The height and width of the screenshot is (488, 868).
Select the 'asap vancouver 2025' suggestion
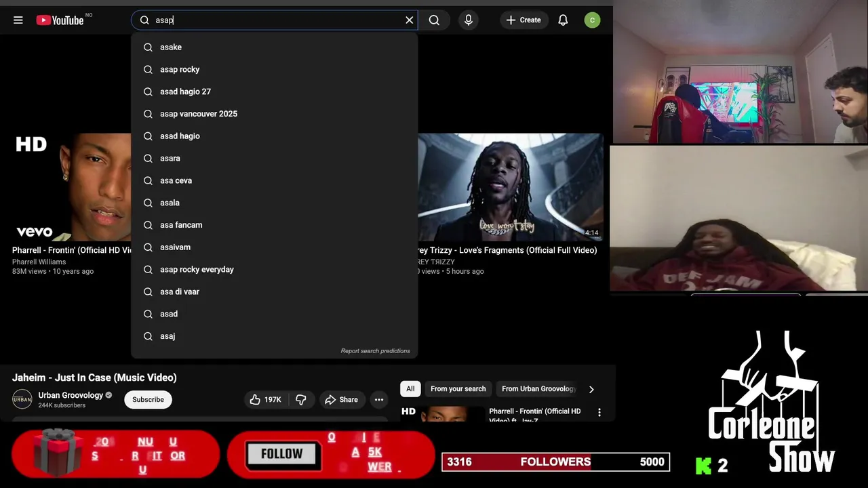tap(275, 114)
